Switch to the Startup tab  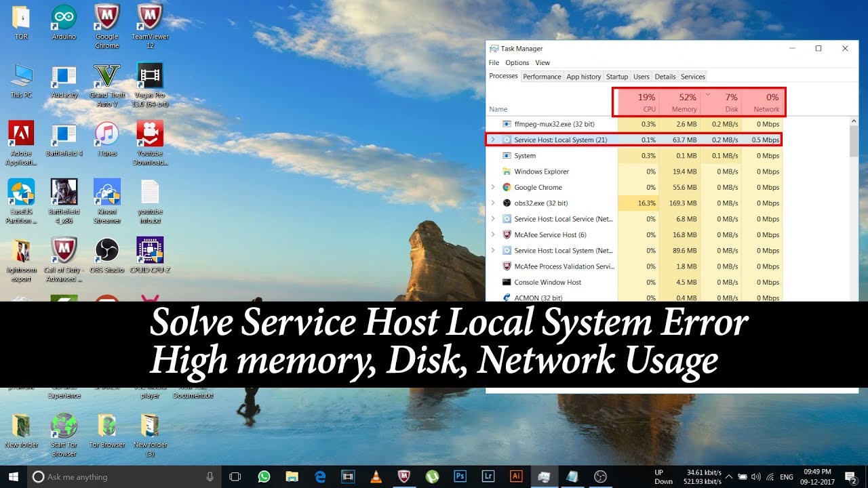[617, 77]
